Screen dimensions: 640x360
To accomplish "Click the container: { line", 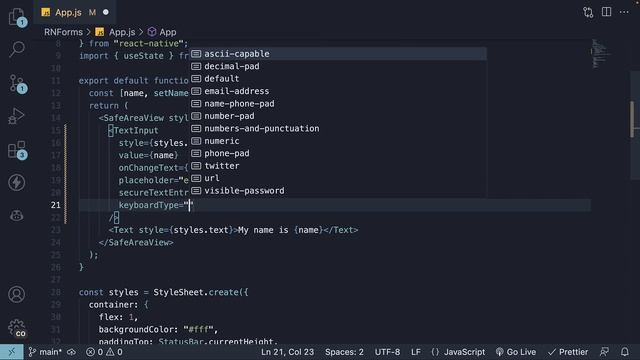I will pos(118,304).
